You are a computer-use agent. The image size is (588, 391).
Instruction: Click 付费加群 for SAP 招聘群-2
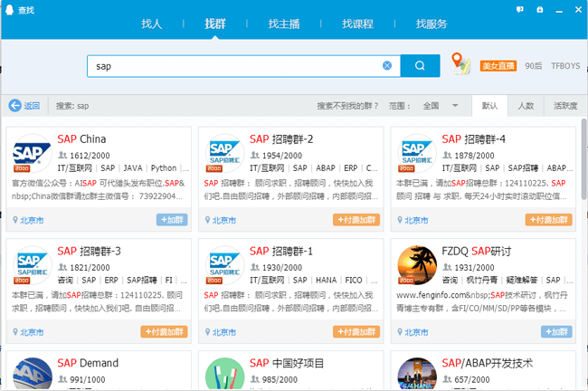point(356,220)
